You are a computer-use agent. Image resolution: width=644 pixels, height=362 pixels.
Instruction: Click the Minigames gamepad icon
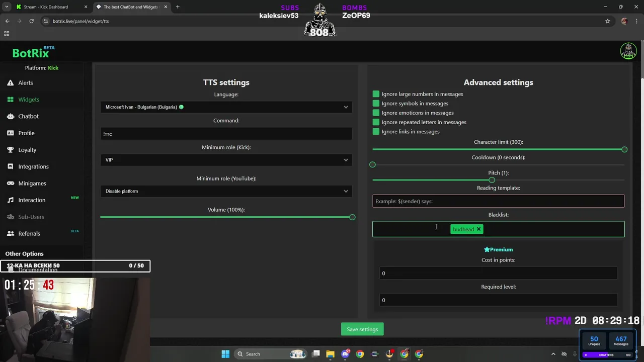click(x=11, y=184)
